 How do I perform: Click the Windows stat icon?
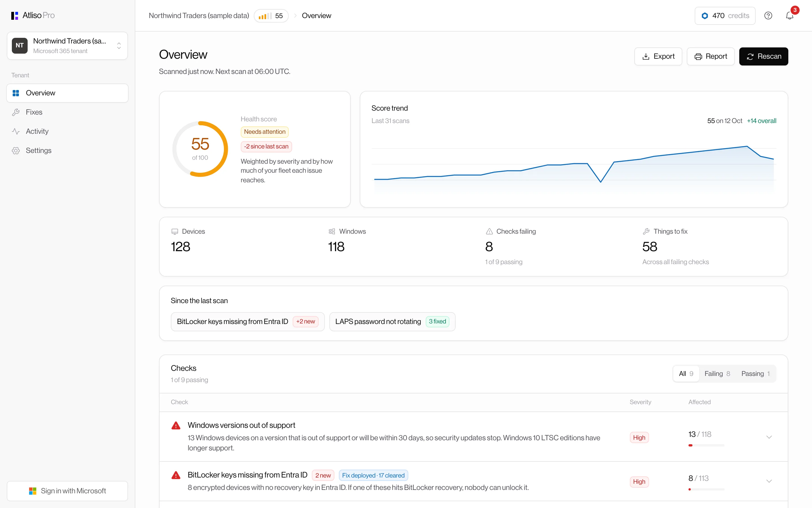click(332, 231)
